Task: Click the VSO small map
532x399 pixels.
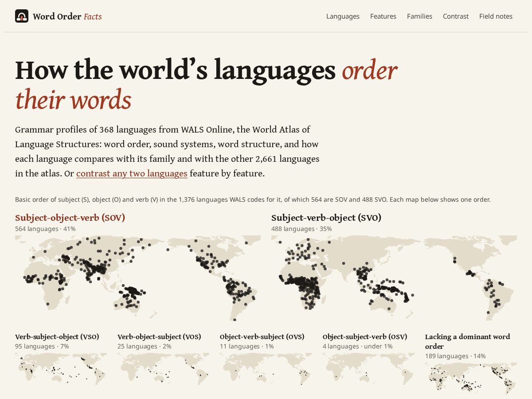Action: [61, 369]
